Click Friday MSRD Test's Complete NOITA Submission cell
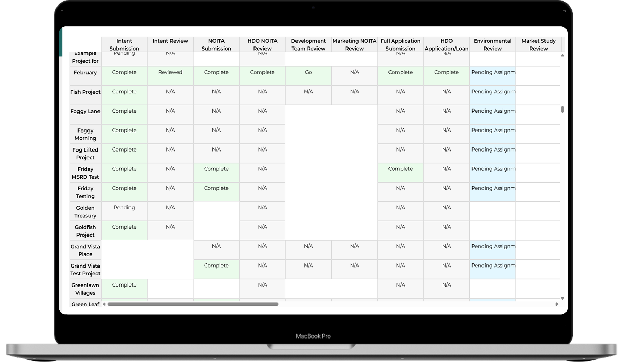This screenshot has height=364, width=623. pyautogui.click(x=216, y=173)
